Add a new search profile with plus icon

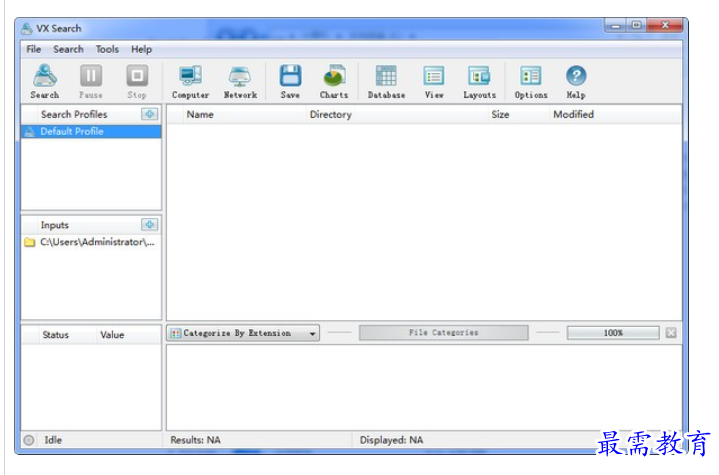(x=149, y=114)
